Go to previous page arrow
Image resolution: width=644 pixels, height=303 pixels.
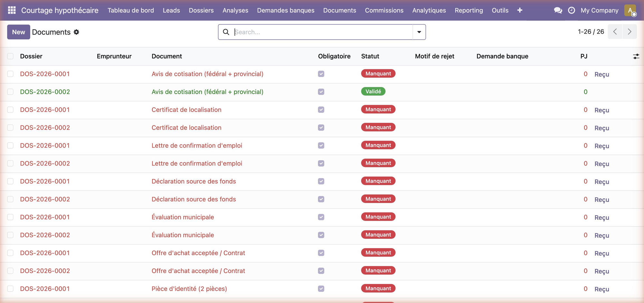coord(615,32)
